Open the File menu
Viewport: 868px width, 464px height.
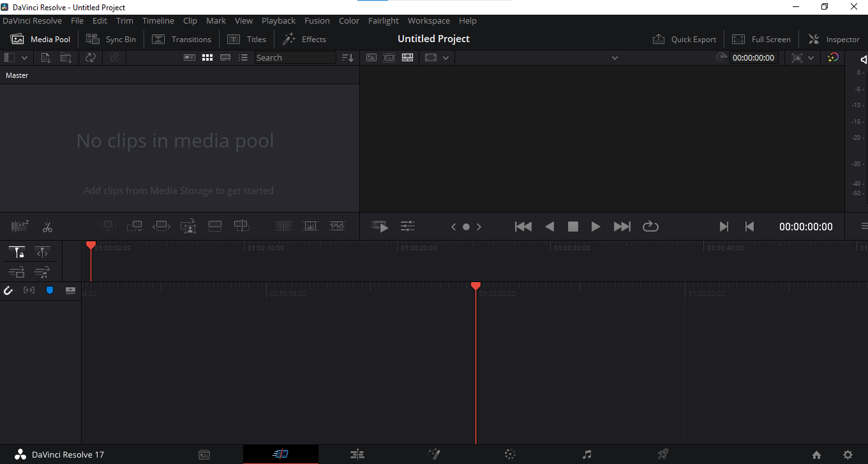tap(77, 20)
